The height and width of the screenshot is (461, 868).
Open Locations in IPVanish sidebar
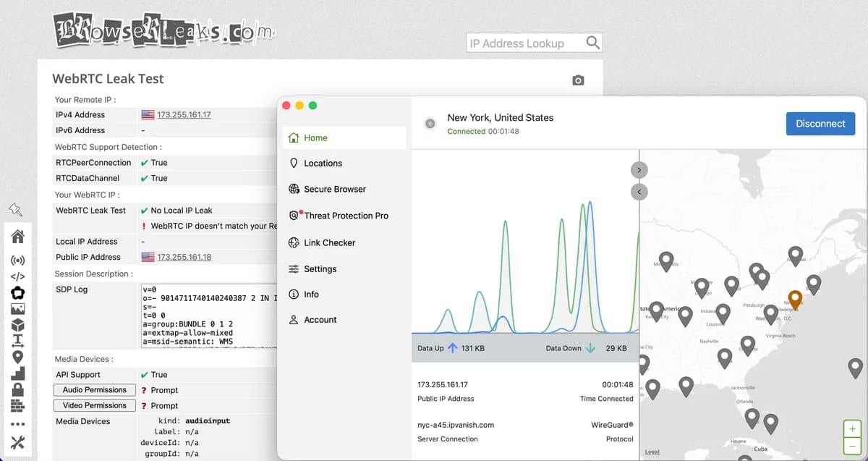click(x=344, y=164)
